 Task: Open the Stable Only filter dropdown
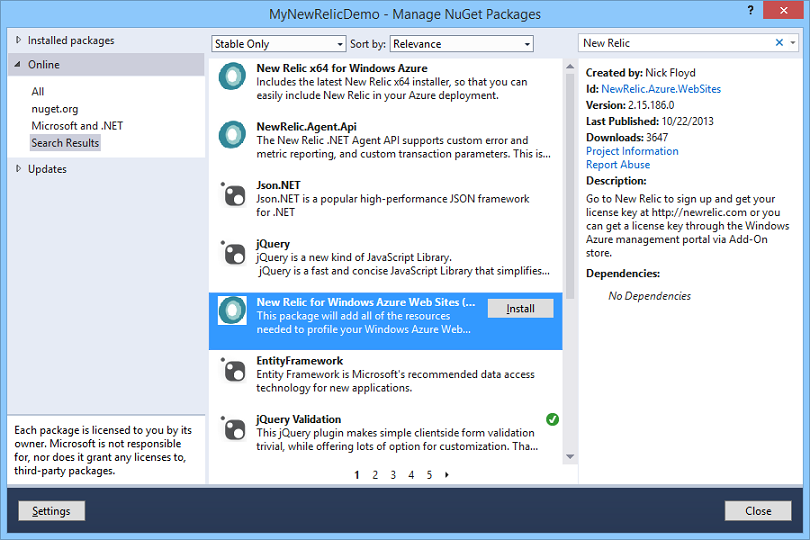(278, 44)
